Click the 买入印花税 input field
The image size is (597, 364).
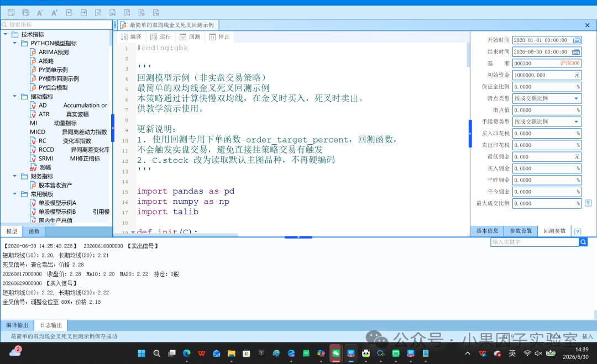click(x=547, y=134)
